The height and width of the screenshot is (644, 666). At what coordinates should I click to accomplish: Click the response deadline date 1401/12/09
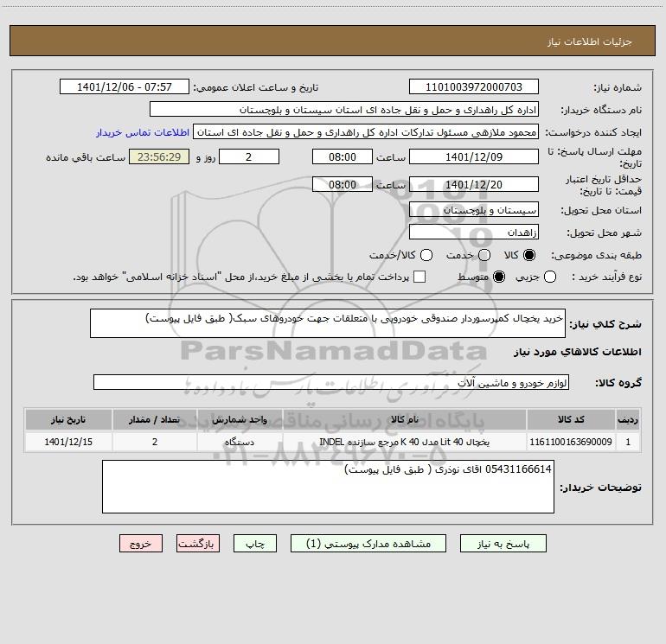[x=474, y=156]
